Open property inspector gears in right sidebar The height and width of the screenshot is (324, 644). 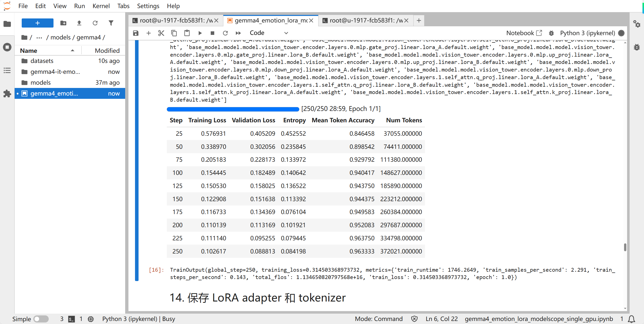[x=637, y=24]
